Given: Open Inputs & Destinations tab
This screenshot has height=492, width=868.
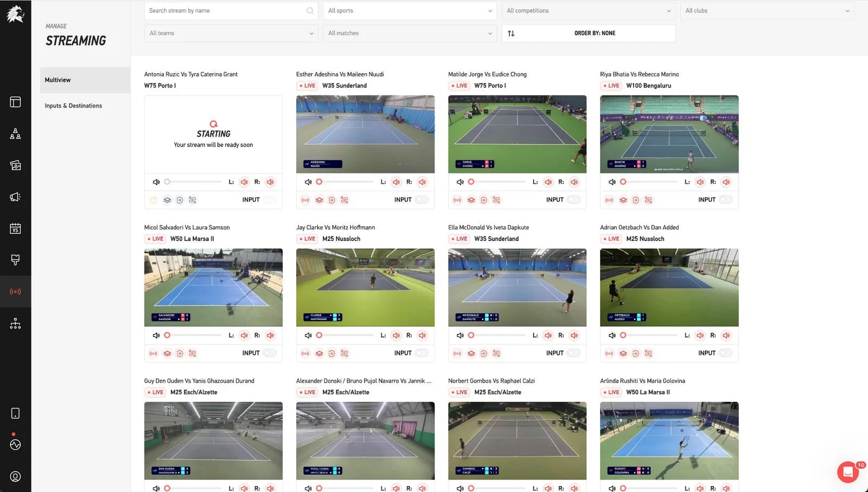Looking at the screenshot, I should pyautogui.click(x=73, y=106).
